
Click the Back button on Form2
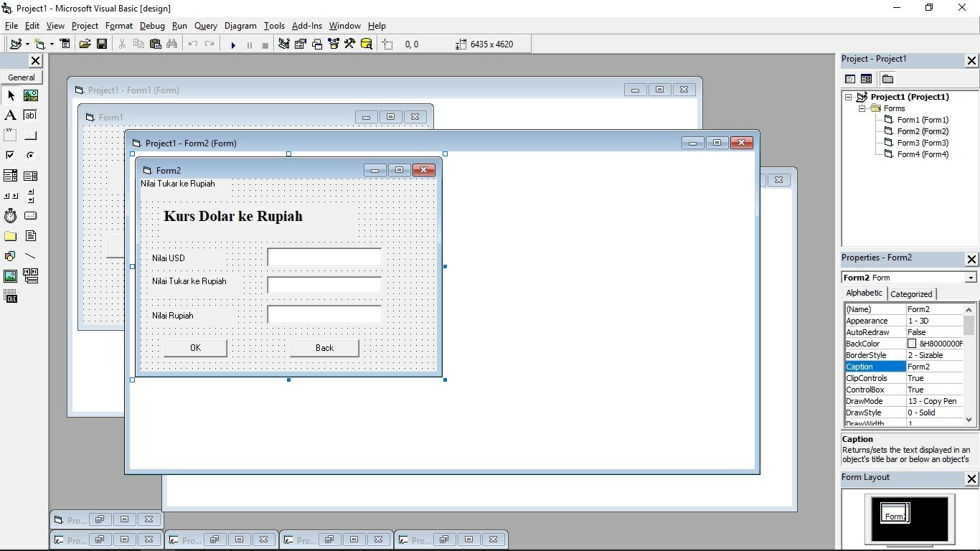[x=324, y=347]
